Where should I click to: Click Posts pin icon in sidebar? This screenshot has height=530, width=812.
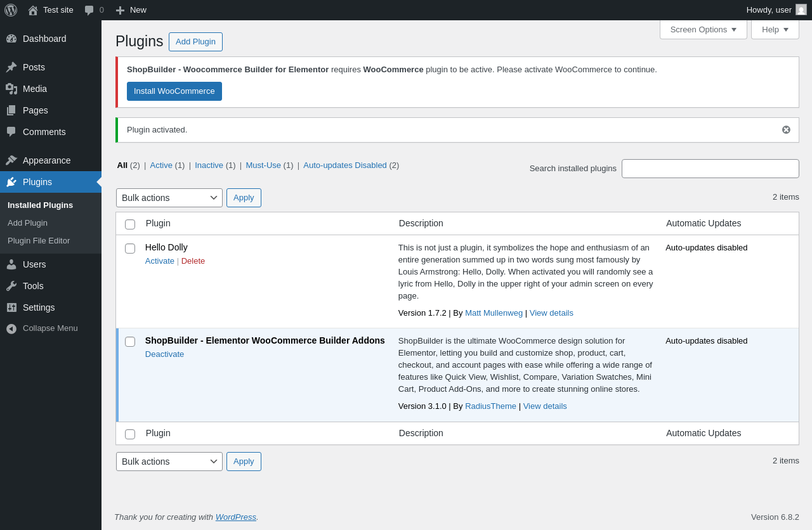pyautogui.click(x=11, y=67)
